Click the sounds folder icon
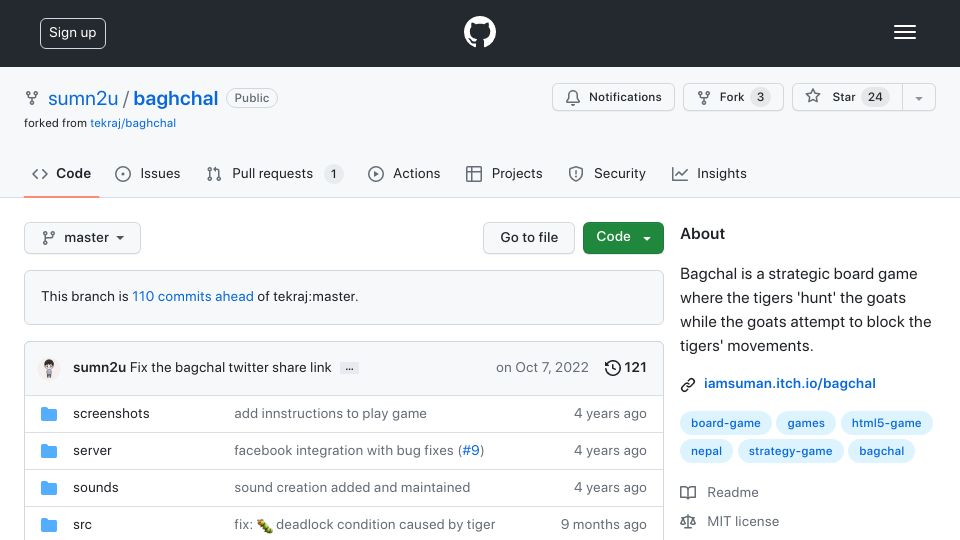 pyautogui.click(x=49, y=488)
